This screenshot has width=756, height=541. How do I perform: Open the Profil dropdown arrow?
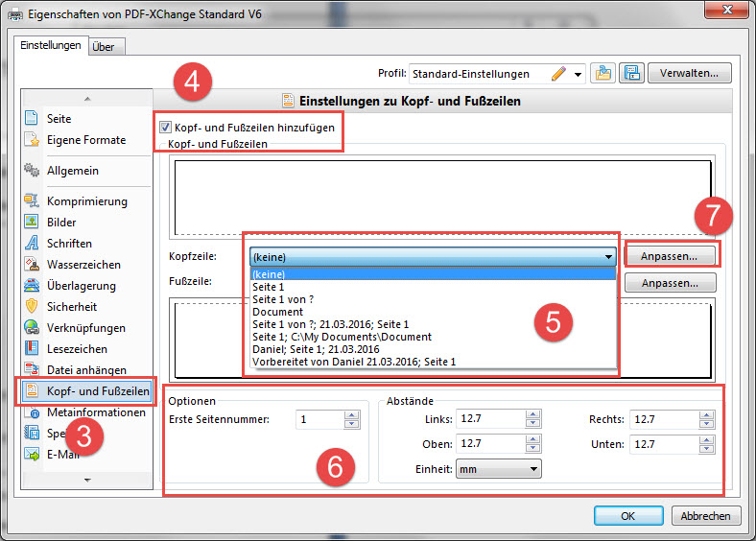coord(578,74)
